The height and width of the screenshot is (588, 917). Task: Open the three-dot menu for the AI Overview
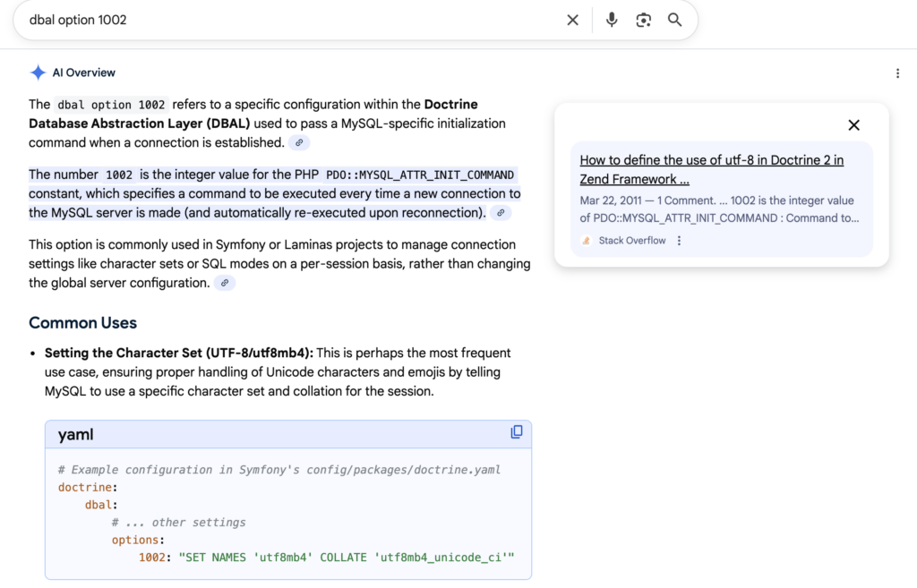(897, 72)
